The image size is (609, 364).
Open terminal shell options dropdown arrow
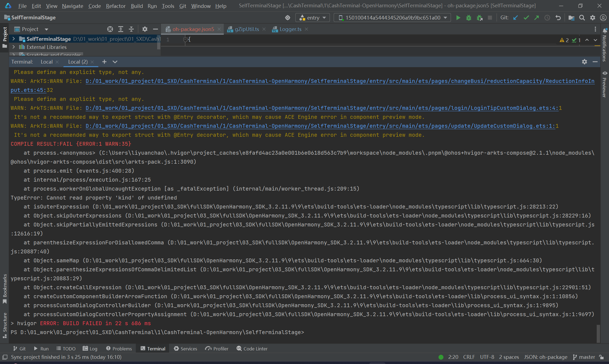(x=115, y=62)
